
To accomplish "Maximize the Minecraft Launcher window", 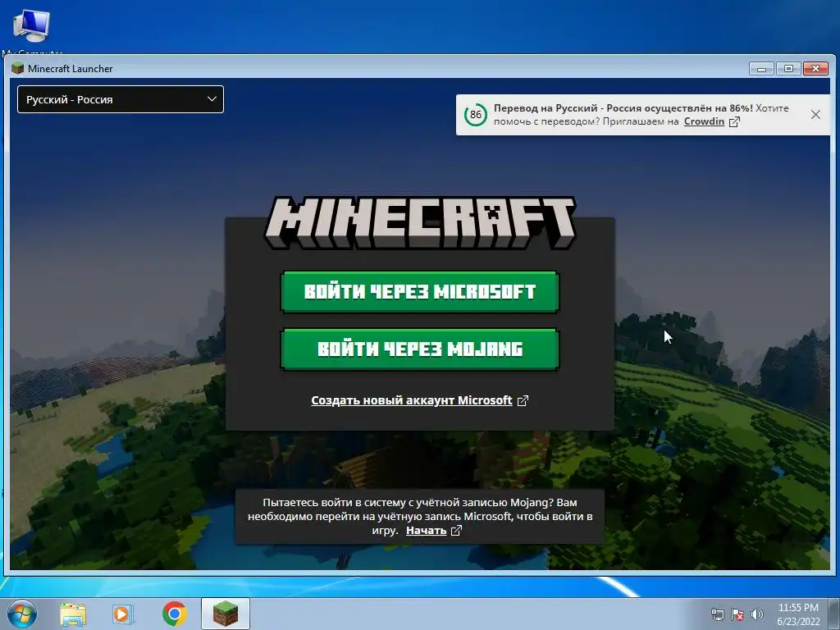I will pyautogui.click(x=788, y=69).
